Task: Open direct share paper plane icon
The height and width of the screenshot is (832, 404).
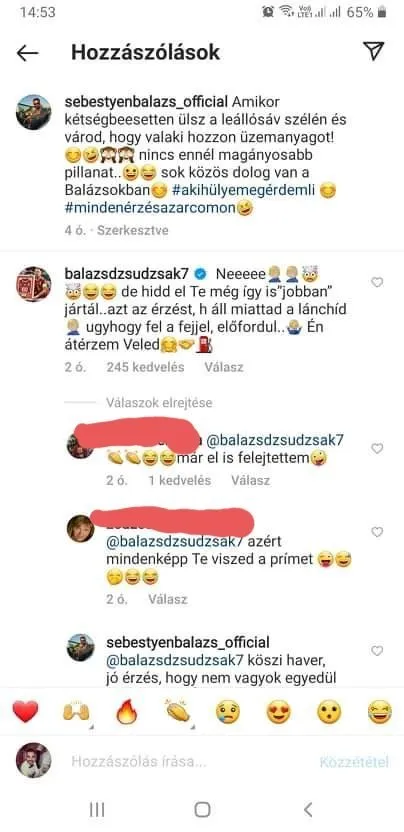Action: point(374,51)
